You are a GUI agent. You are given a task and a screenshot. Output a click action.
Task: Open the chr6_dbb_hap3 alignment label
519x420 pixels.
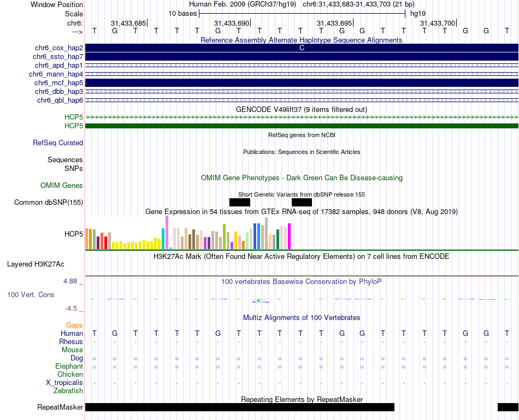pos(59,91)
